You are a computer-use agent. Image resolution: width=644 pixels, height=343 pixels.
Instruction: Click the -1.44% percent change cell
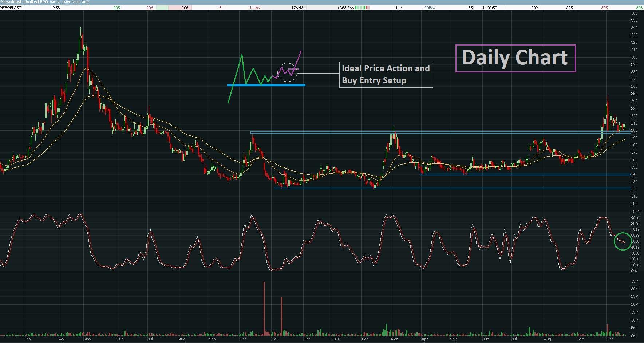coord(254,8)
